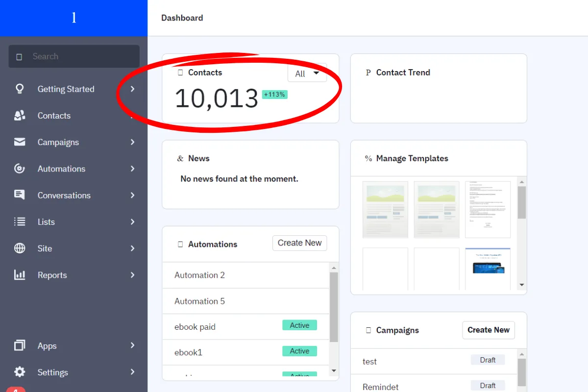
Task: Select the ebook paid automation
Action: [245, 327]
